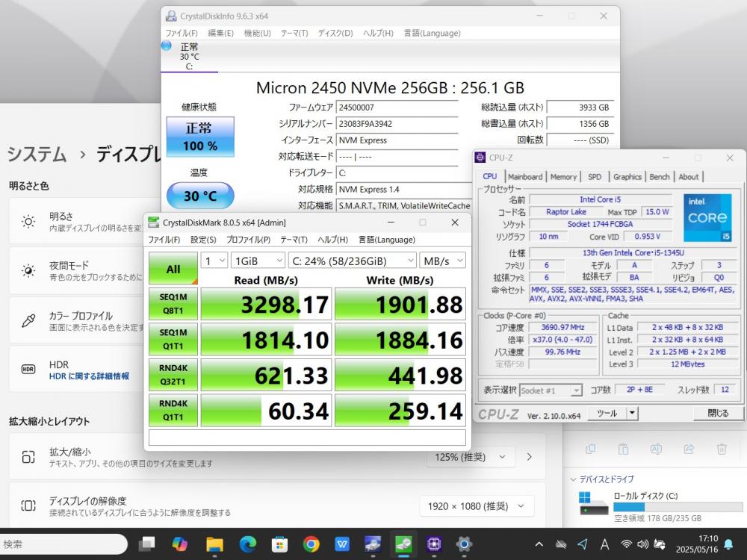Screen dimensions: 747x560
Task: Run the RND4K Q1T1 benchmark
Action: pyautogui.click(x=173, y=410)
